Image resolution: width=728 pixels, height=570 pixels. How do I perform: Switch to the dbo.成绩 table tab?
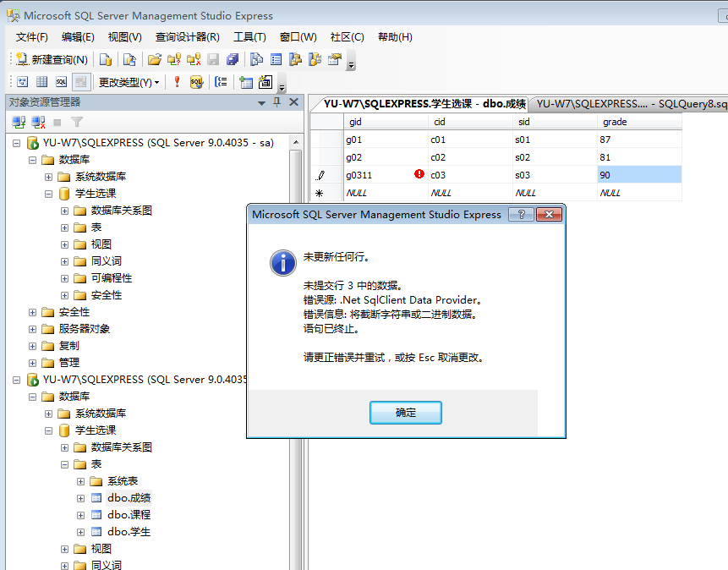[424, 103]
